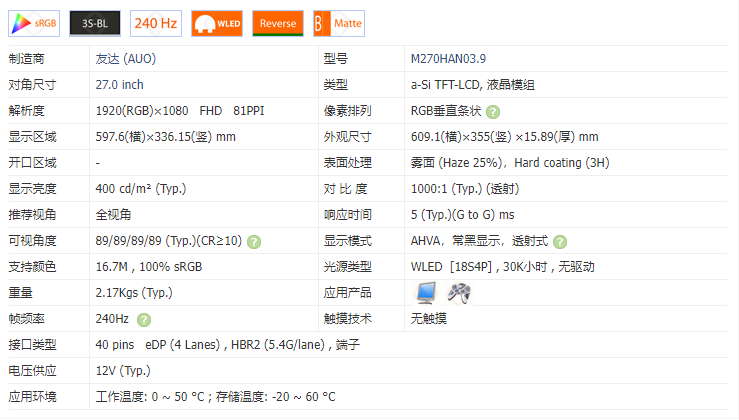Click the 像素排列 row label

347,111
